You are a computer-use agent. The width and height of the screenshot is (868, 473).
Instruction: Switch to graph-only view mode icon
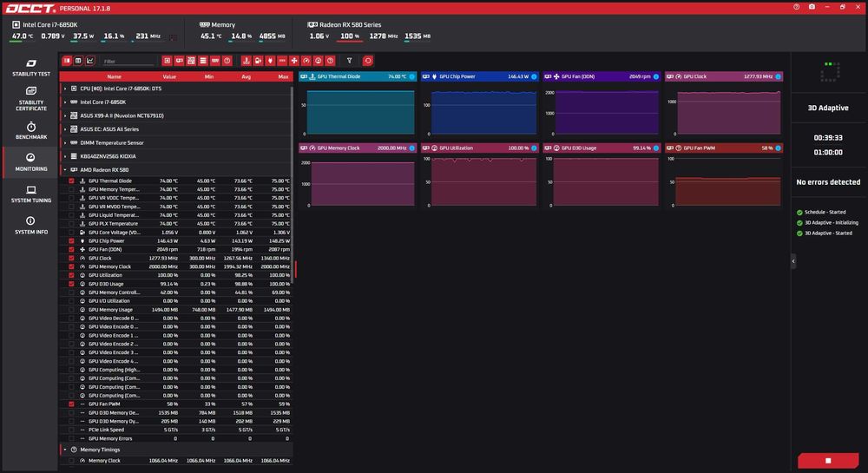[x=89, y=61]
